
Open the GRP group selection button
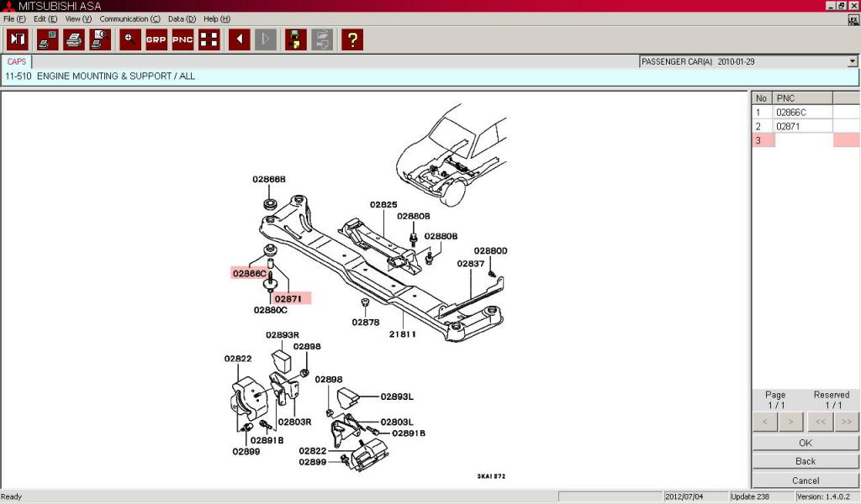(156, 39)
